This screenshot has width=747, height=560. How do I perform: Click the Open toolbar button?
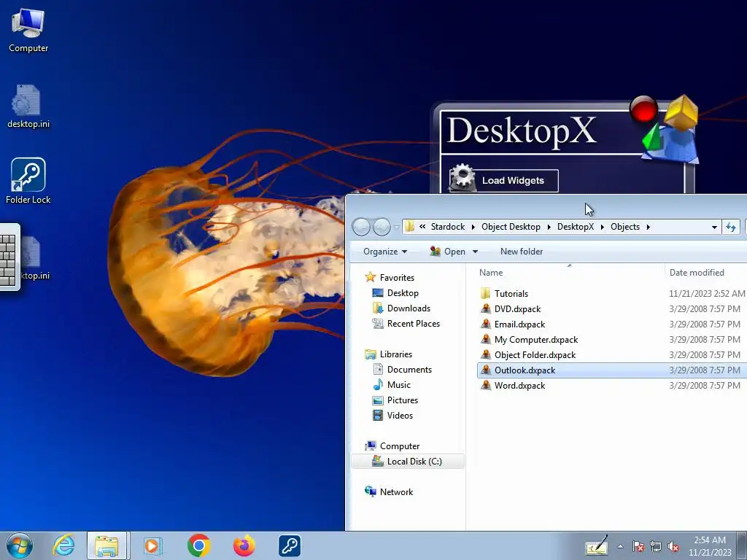448,252
